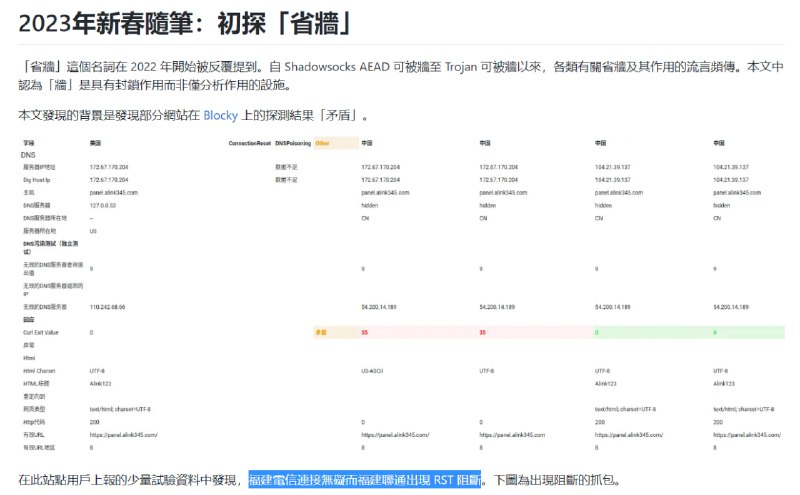Click the 美国 column header
The height and width of the screenshot is (495, 800).
coord(95,143)
